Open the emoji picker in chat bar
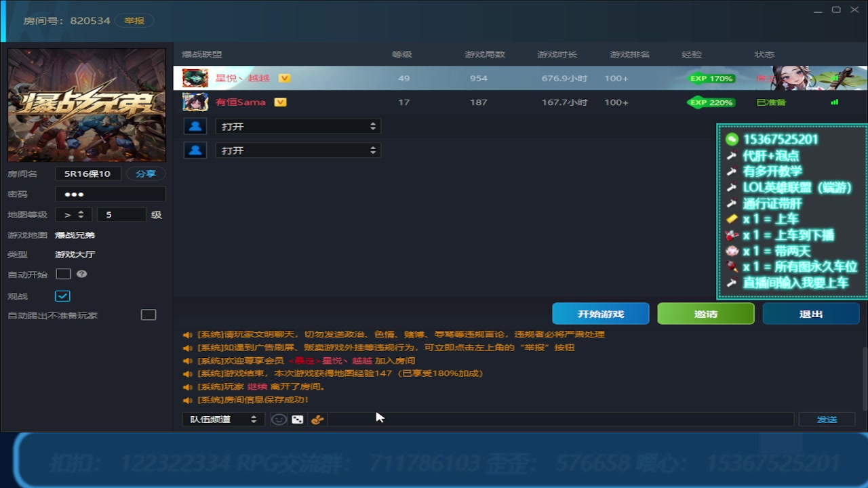Screen dimensions: 868x488 click(x=279, y=420)
